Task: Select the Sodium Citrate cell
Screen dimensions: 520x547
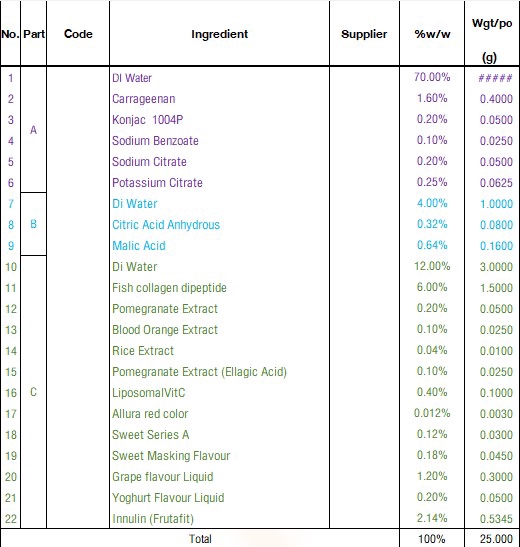Action: [219, 162]
